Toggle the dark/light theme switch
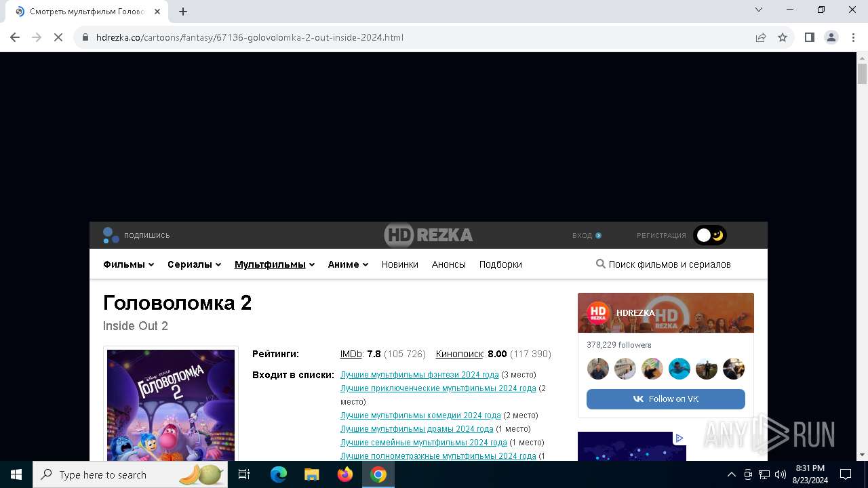The height and width of the screenshot is (488, 868). point(710,235)
